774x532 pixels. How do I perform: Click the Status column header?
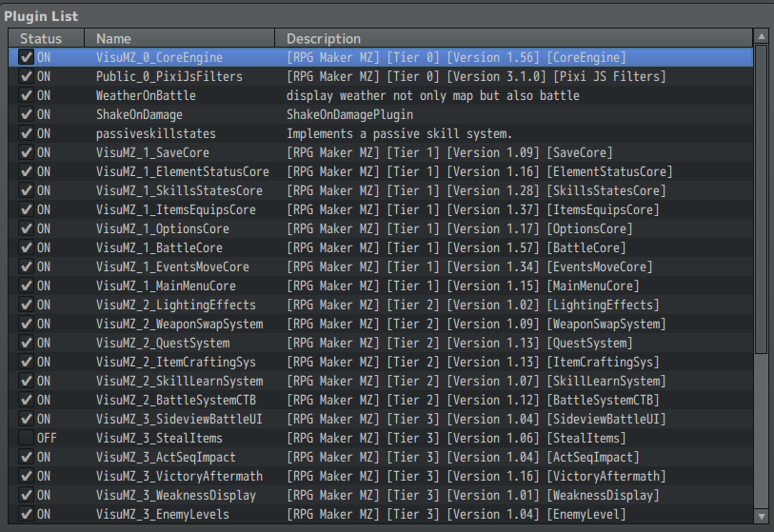coord(47,38)
